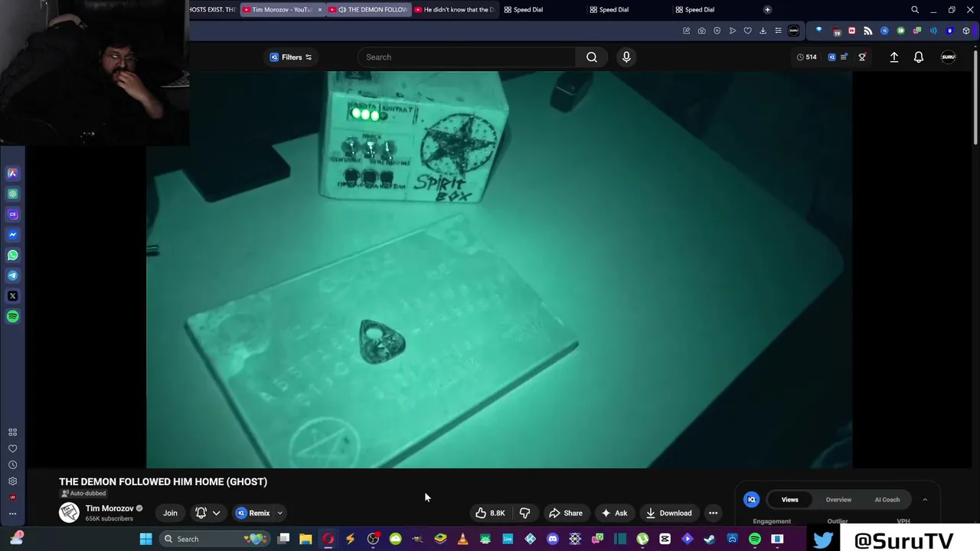Open Telegram in the sidebar

12,275
